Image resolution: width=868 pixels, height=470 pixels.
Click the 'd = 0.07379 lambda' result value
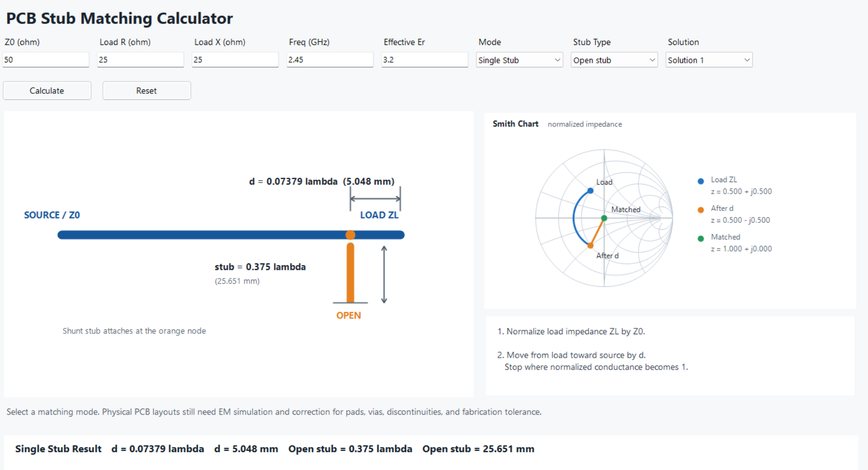pyautogui.click(x=158, y=449)
